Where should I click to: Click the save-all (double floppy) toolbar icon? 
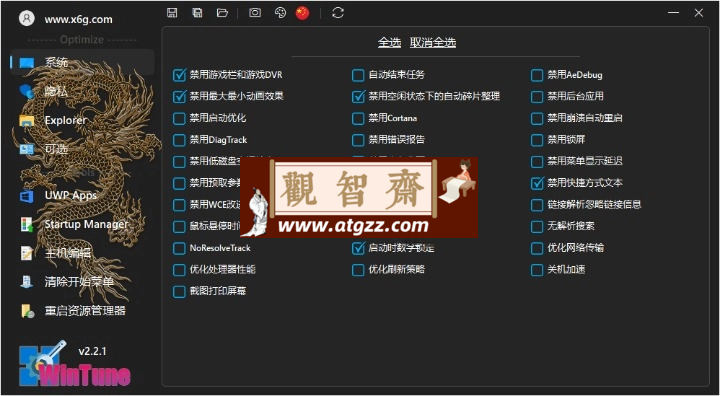click(197, 13)
